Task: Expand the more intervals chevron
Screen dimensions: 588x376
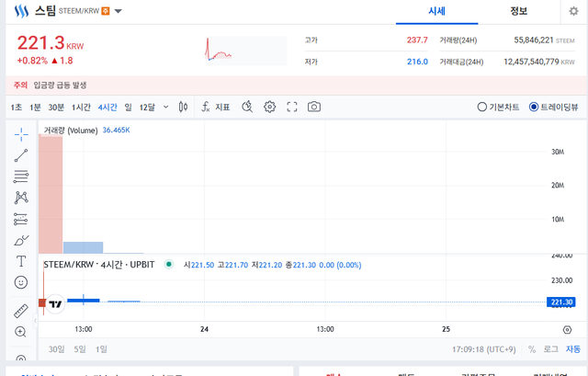Action: (165, 108)
